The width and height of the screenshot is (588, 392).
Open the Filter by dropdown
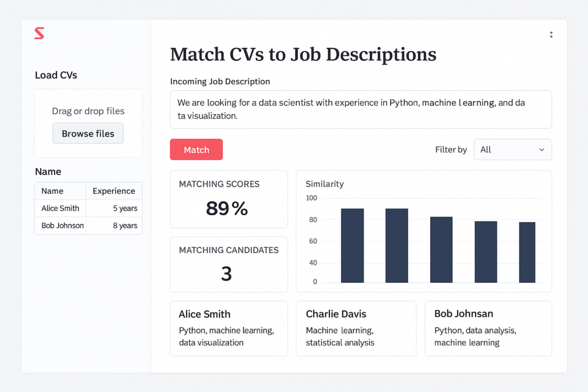[x=512, y=149]
